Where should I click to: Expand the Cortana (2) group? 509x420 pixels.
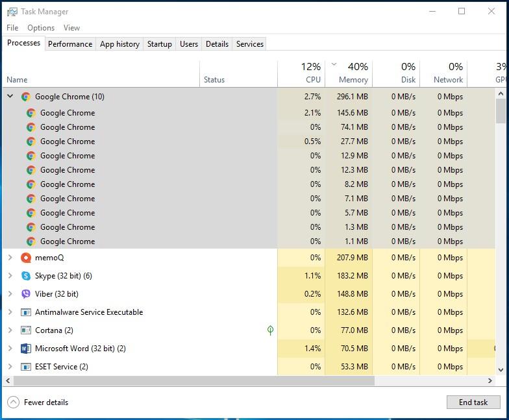(x=10, y=330)
